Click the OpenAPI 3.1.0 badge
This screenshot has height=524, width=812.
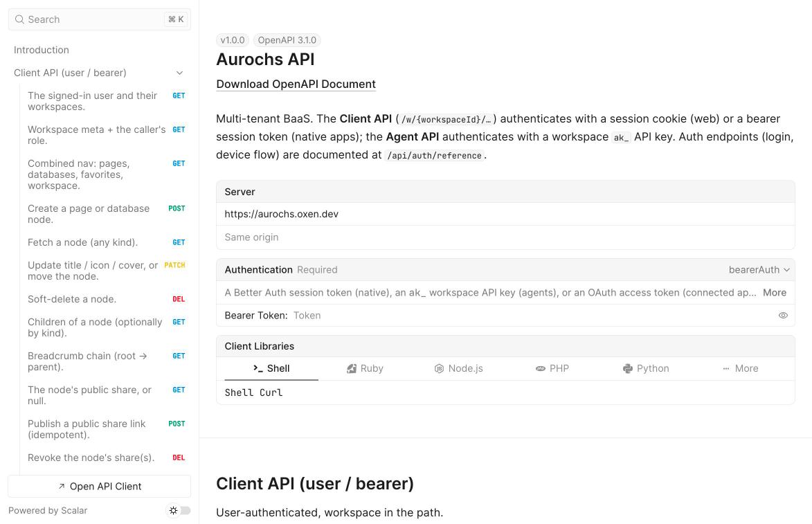(287, 40)
